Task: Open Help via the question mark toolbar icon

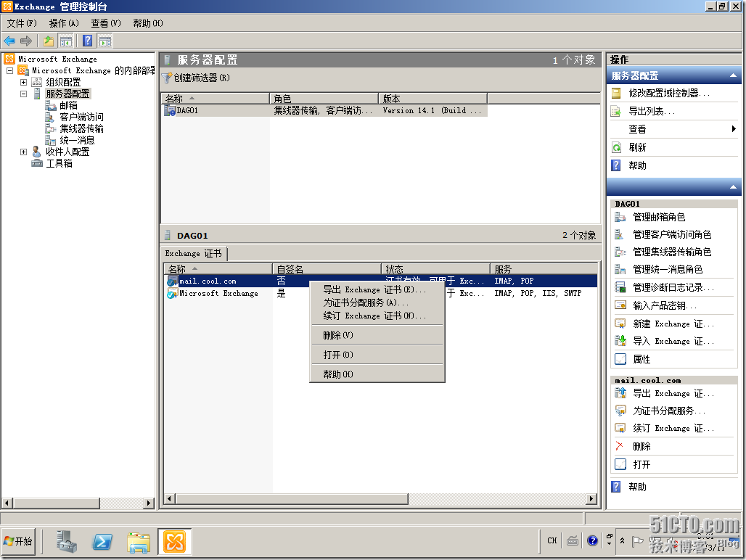Action: coord(86,41)
